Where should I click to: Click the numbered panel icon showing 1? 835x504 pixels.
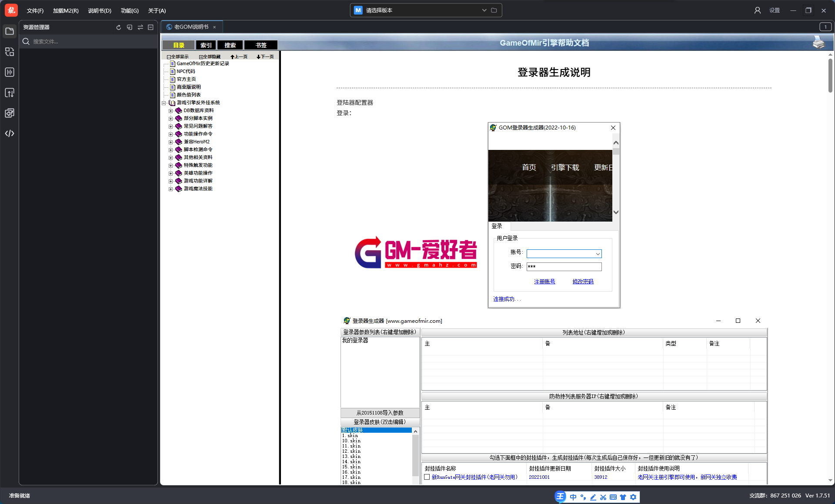(x=825, y=27)
